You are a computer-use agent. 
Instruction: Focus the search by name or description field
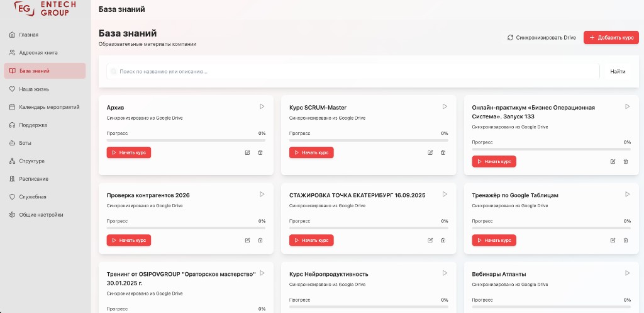pos(353,72)
